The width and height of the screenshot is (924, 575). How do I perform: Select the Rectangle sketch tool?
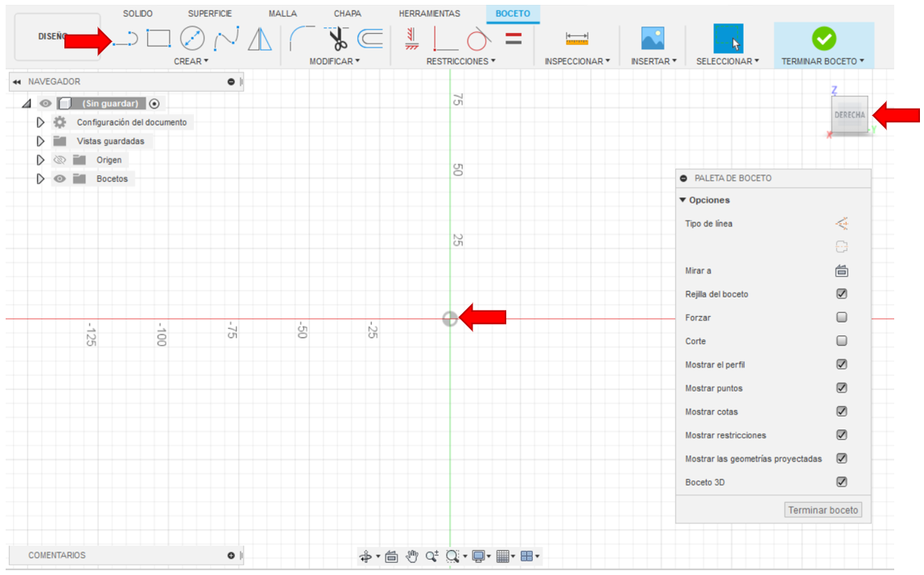(159, 39)
